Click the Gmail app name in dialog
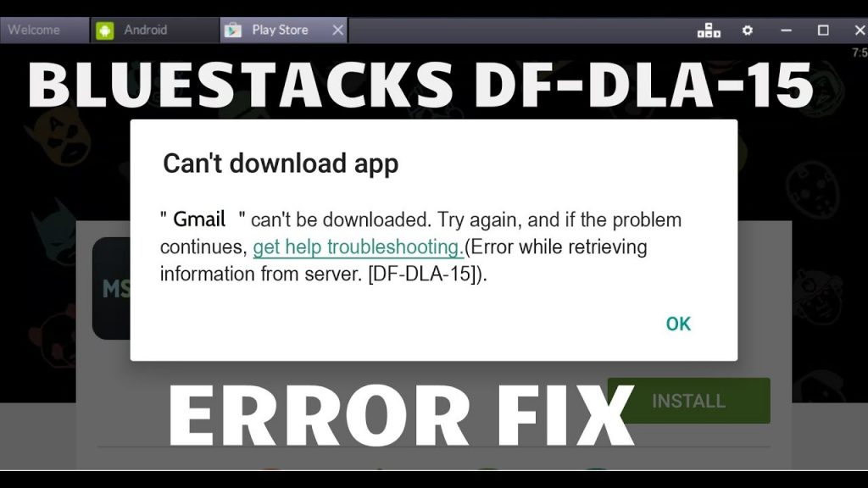Image resolution: width=868 pixels, height=488 pixels. coord(199,219)
